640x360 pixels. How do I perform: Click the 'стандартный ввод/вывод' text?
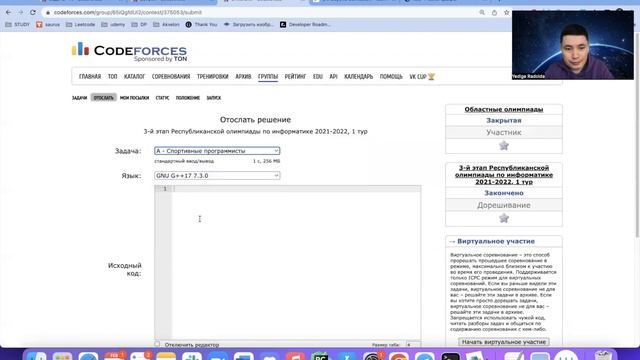[184, 161]
